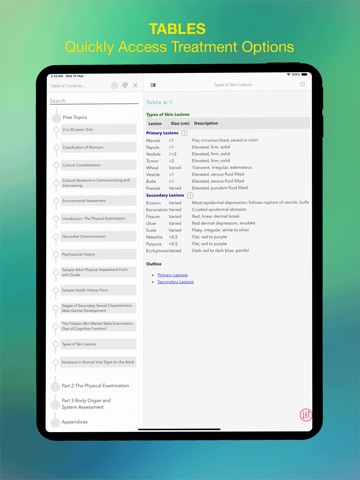Click the 'Size (cm)' column header

click(180, 123)
